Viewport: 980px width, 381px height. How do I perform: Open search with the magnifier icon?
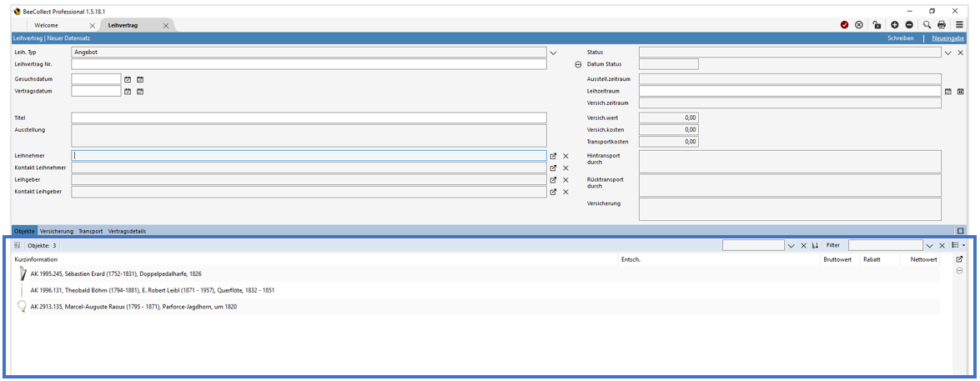(x=927, y=25)
